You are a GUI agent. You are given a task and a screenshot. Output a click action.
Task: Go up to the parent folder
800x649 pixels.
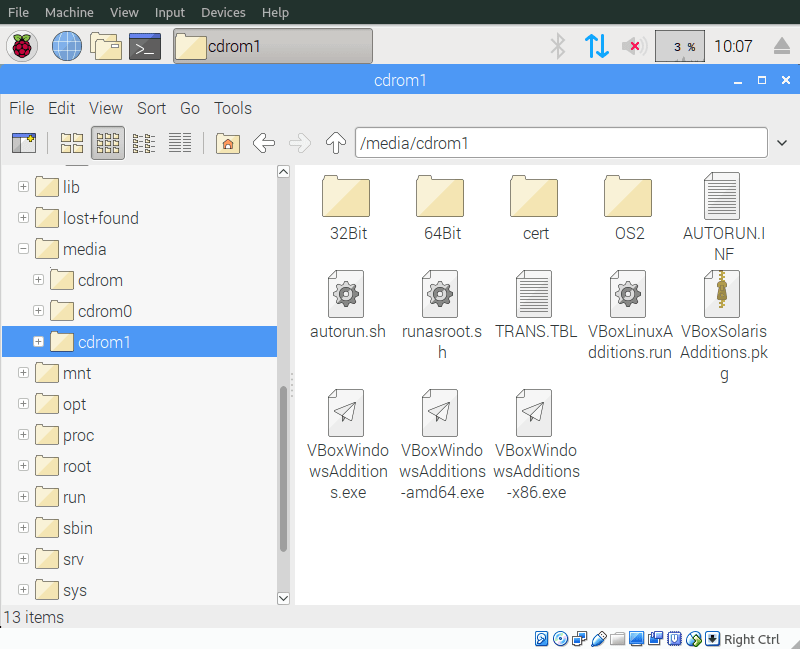336,143
